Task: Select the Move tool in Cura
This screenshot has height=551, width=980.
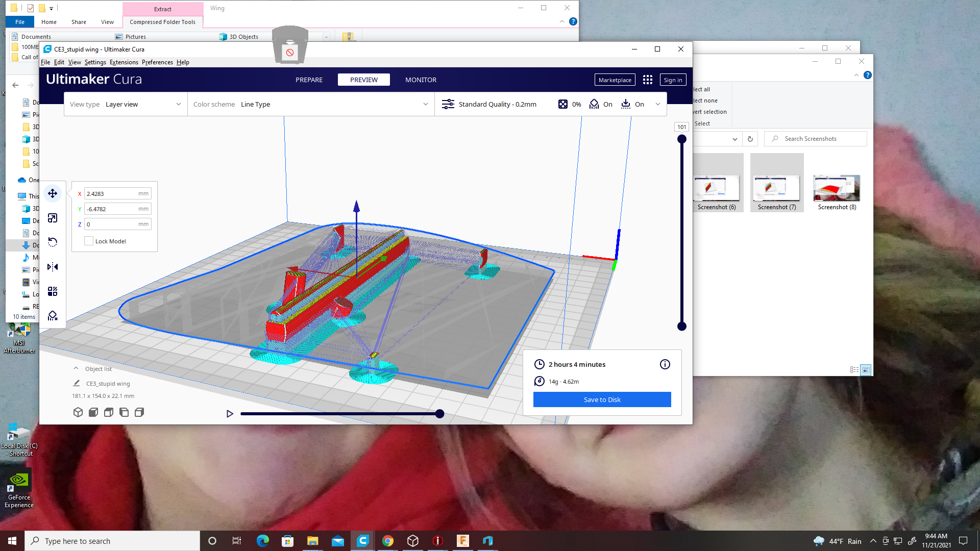Action: [x=53, y=194]
